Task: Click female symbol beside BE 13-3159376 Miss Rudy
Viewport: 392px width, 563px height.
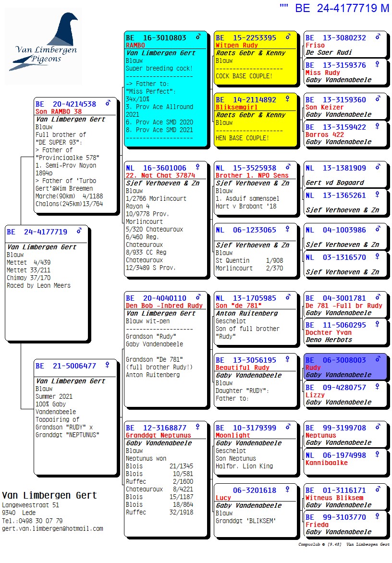Action: click(378, 64)
